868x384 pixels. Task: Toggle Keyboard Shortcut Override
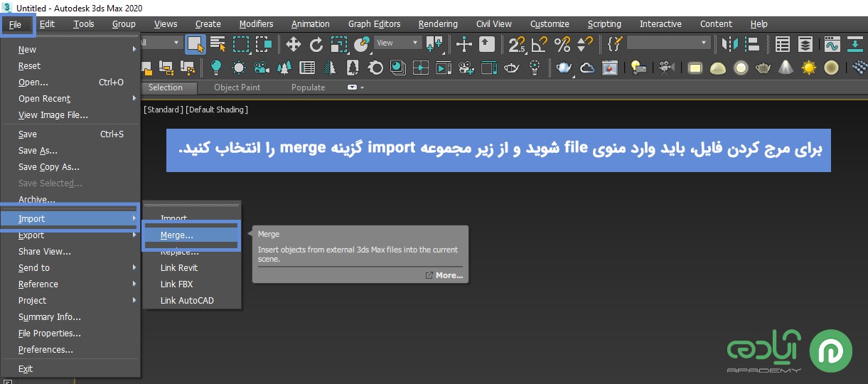[487, 44]
